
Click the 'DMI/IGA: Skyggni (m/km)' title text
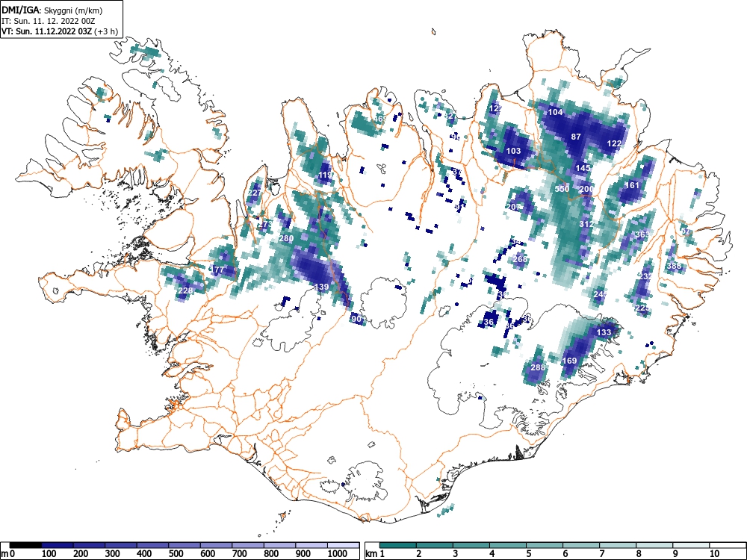click(x=52, y=10)
